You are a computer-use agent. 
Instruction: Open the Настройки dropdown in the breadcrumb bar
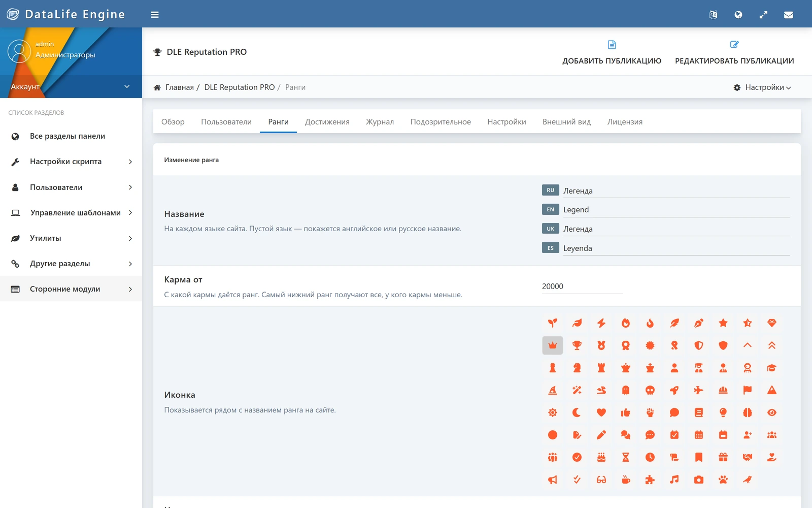762,87
